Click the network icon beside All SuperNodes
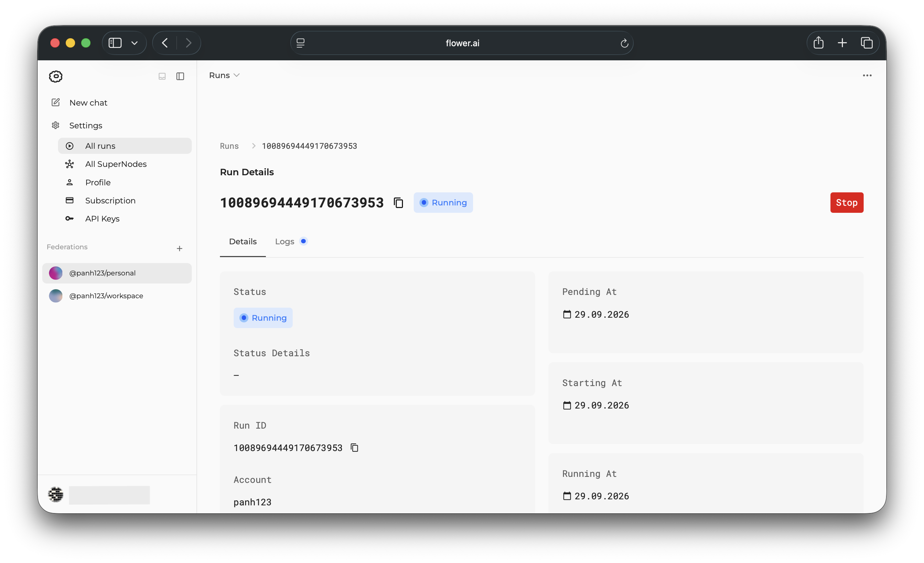 click(69, 164)
